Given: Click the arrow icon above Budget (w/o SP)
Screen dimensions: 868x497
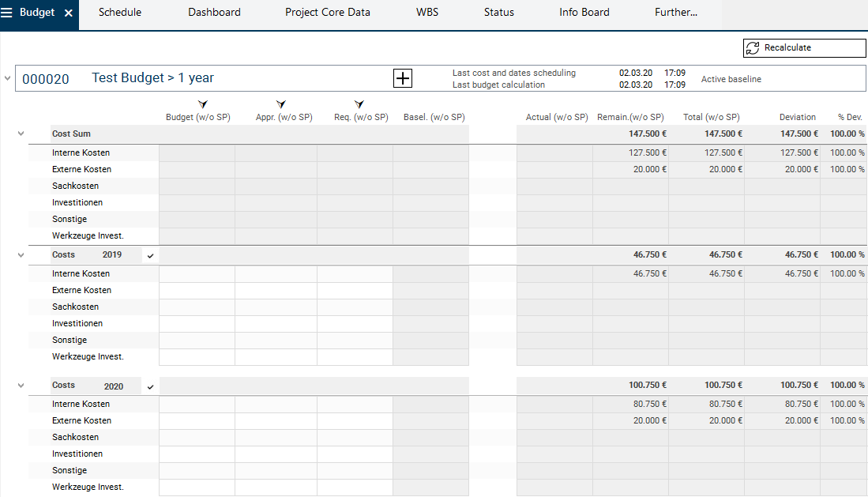Looking at the screenshot, I should point(203,104).
